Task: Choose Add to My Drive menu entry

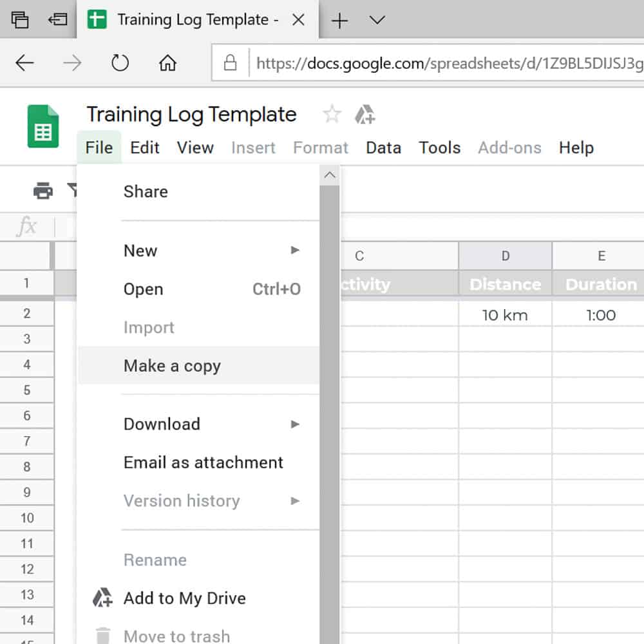Action: [x=198, y=598]
